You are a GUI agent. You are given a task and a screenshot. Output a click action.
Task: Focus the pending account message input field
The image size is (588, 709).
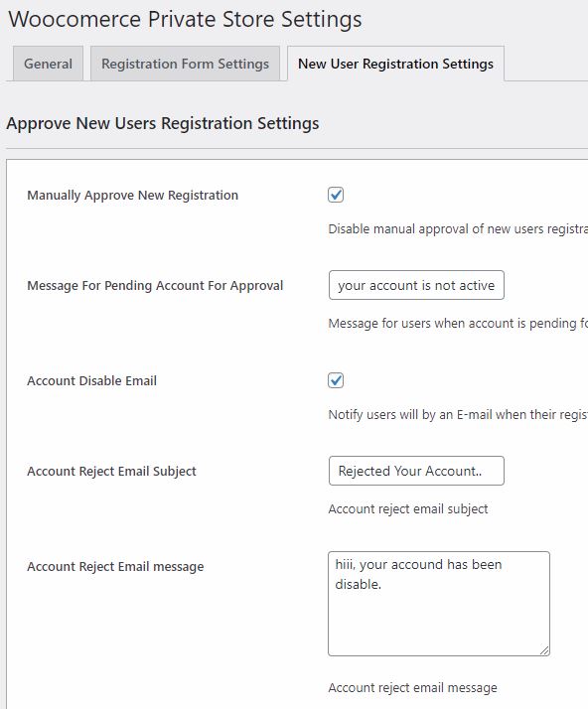click(416, 285)
